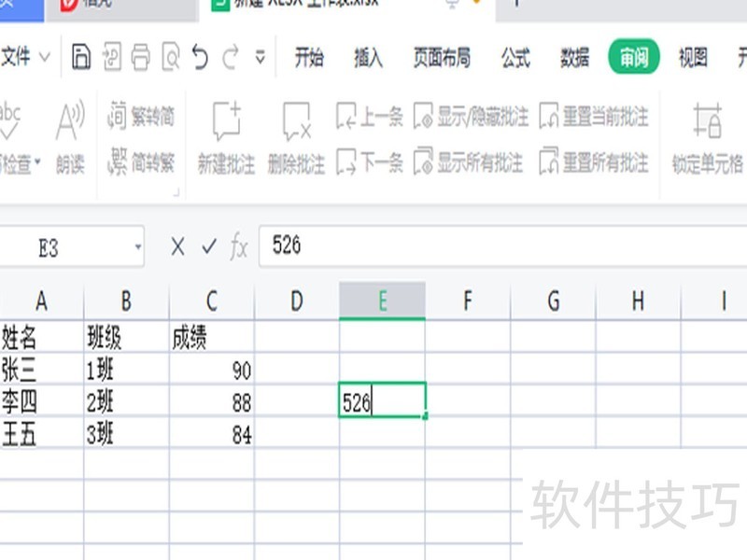Screen dimensions: 747x560
Task: Cancel the cell entry with X
Action: [177, 246]
